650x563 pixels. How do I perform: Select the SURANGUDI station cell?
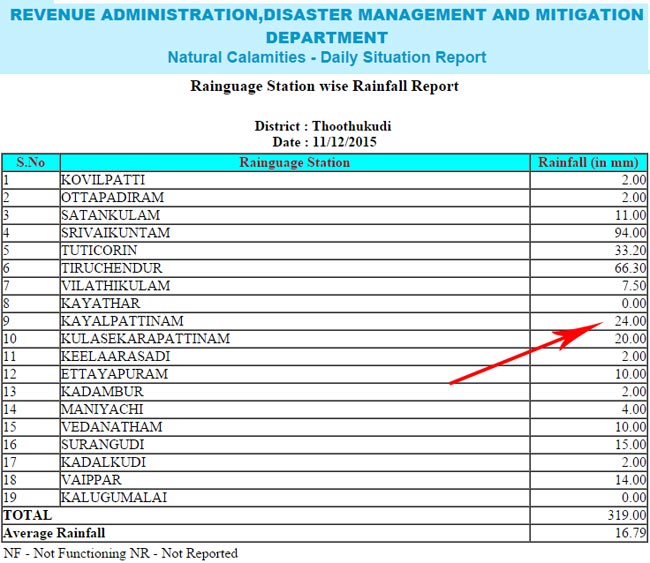[x=295, y=444]
